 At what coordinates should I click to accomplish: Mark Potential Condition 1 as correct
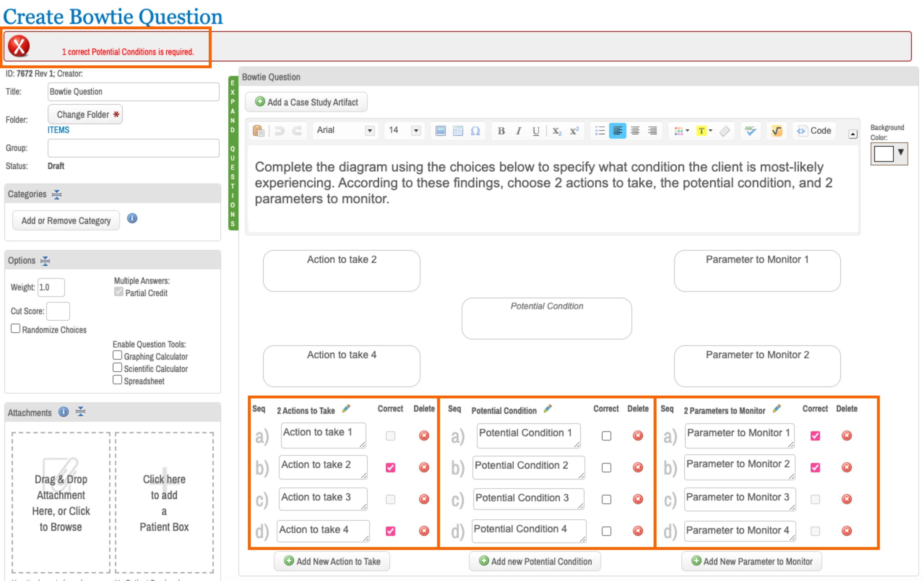pos(606,436)
